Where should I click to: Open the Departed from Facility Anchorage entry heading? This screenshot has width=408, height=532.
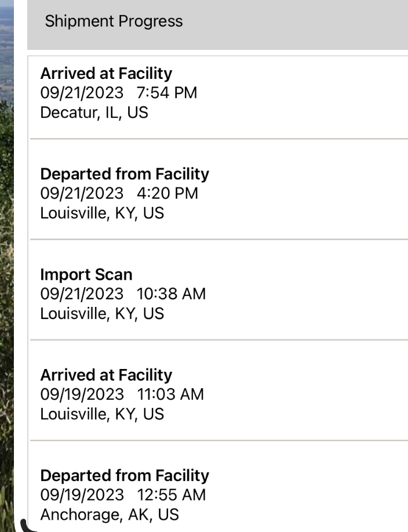pos(125,476)
